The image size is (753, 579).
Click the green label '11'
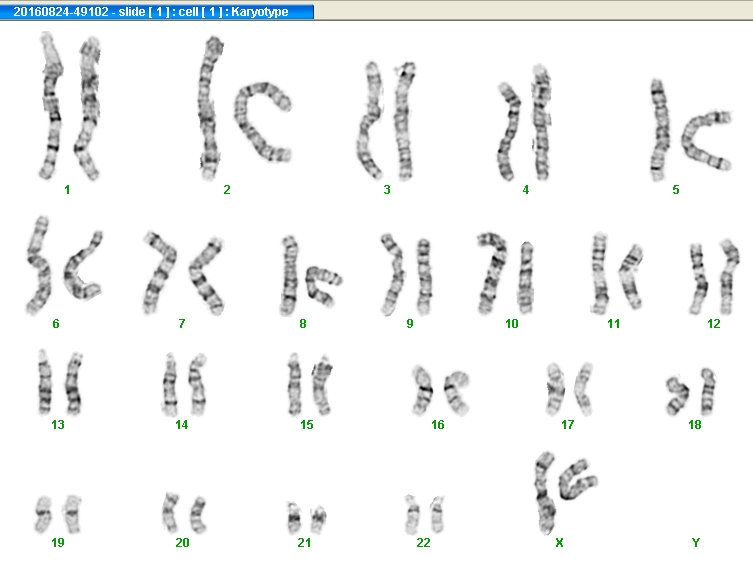click(x=613, y=324)
